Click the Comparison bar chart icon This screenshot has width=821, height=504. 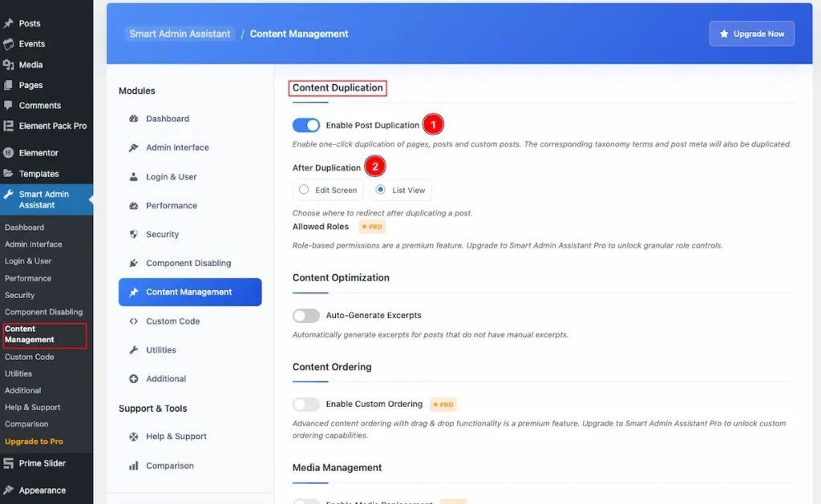pos(134,466)
